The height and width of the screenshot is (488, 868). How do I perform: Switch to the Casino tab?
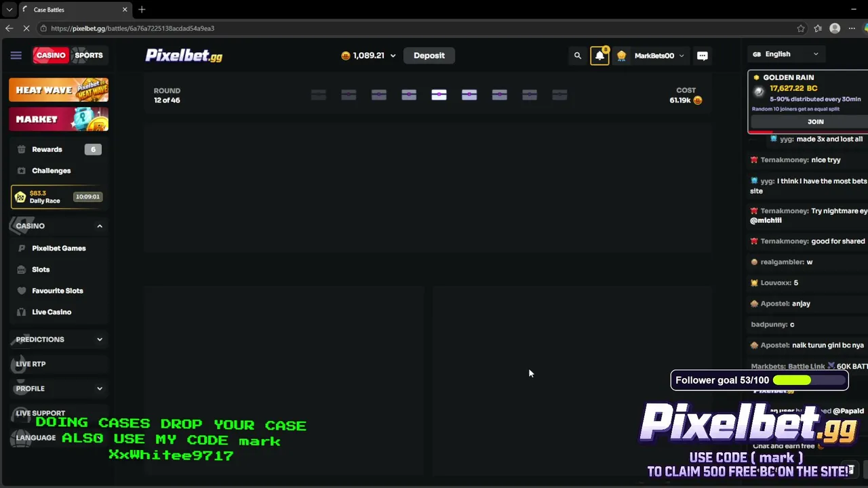51,55
